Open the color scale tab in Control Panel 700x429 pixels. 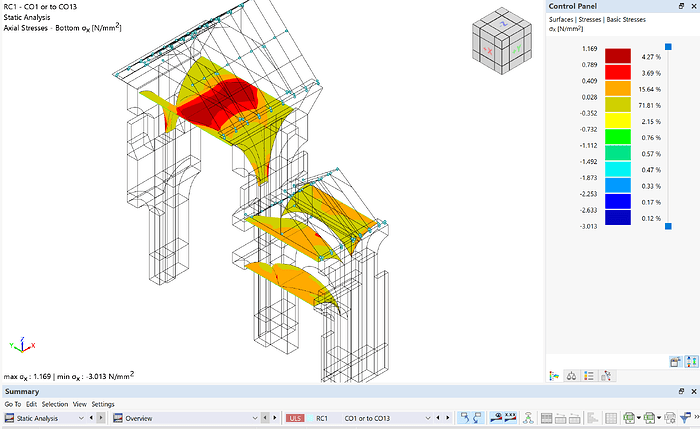[554, 376]
